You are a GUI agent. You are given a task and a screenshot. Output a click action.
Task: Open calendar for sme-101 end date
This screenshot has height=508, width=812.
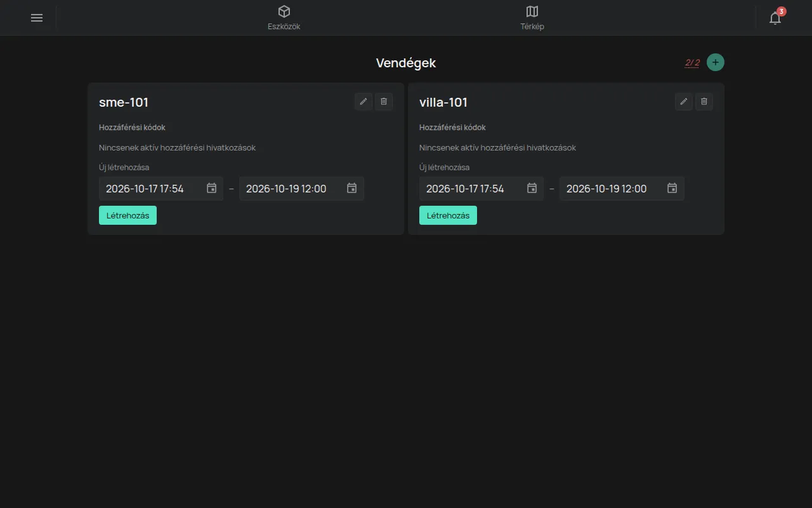352,188
